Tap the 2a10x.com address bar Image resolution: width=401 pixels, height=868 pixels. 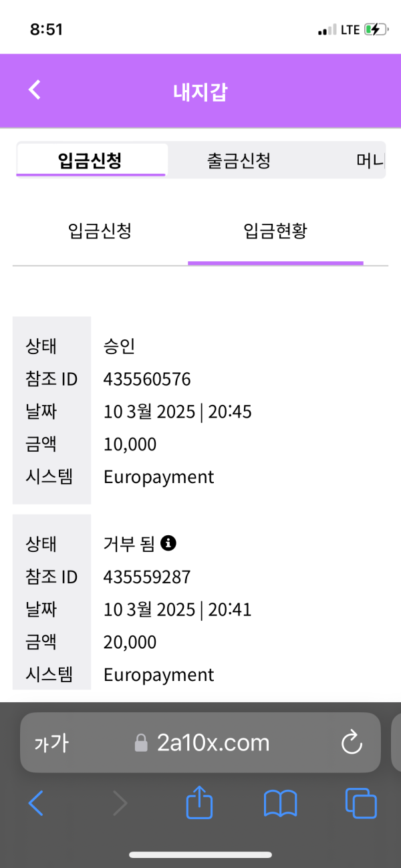[x=213, y=742]
